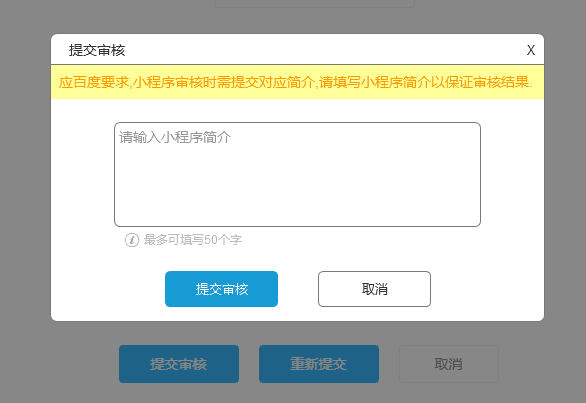This screenshot has width=586, height=403.
Task: Click 小程序简介 wording in the yellow banner
Action: point(395,82)
